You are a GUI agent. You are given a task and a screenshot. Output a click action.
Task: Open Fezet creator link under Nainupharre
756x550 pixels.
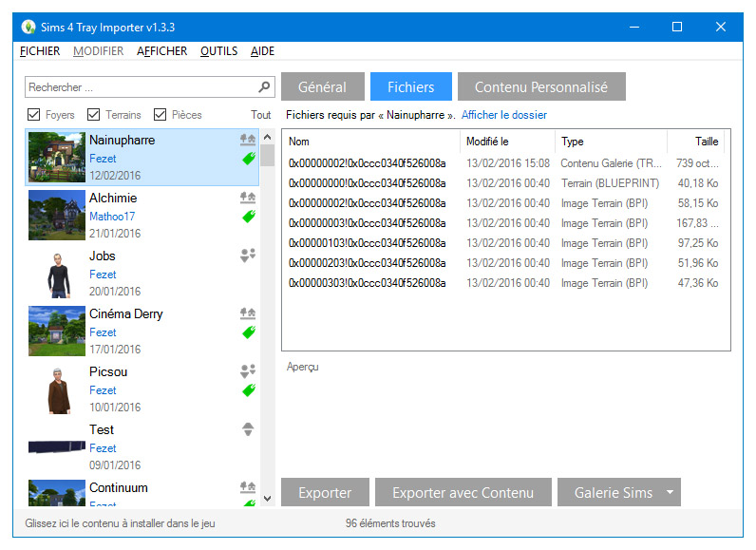click(103, 159)
